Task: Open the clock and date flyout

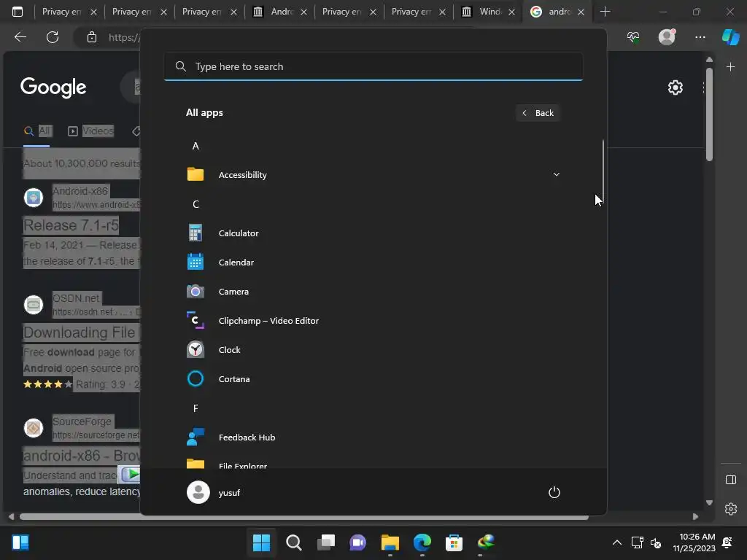Action: tap(694, 542)
